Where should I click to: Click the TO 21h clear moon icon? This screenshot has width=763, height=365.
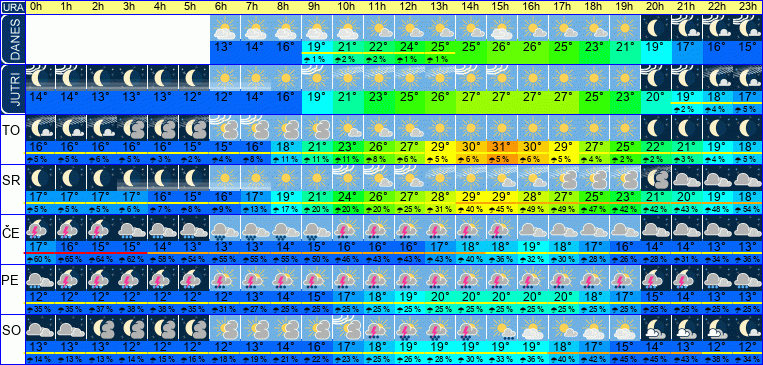point(687,128)
